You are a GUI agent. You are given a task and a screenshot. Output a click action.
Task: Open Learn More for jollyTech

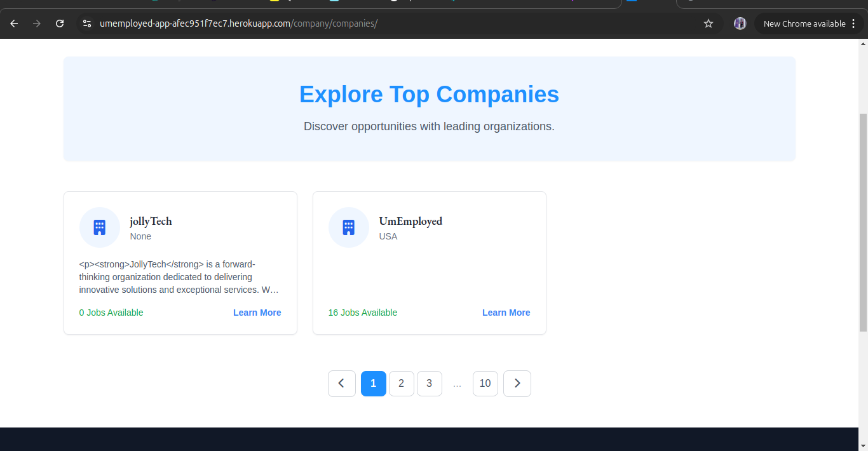[x=257, y=313]
